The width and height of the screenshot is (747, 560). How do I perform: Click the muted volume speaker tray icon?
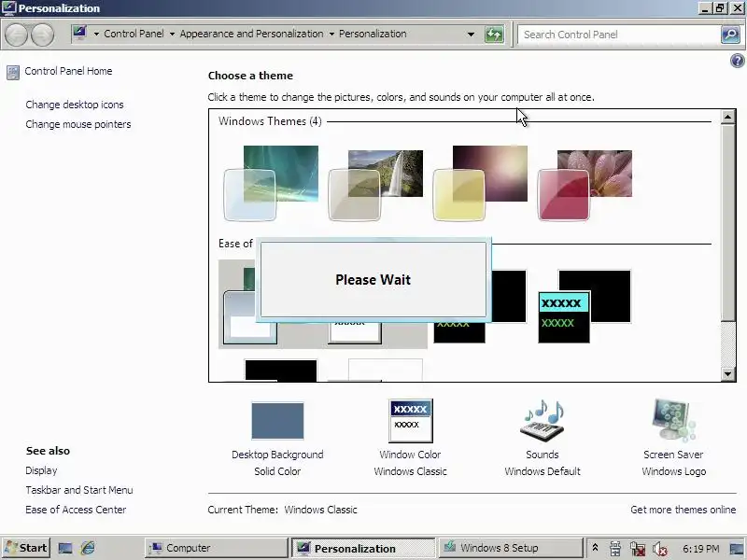click(x=660, y=549)
